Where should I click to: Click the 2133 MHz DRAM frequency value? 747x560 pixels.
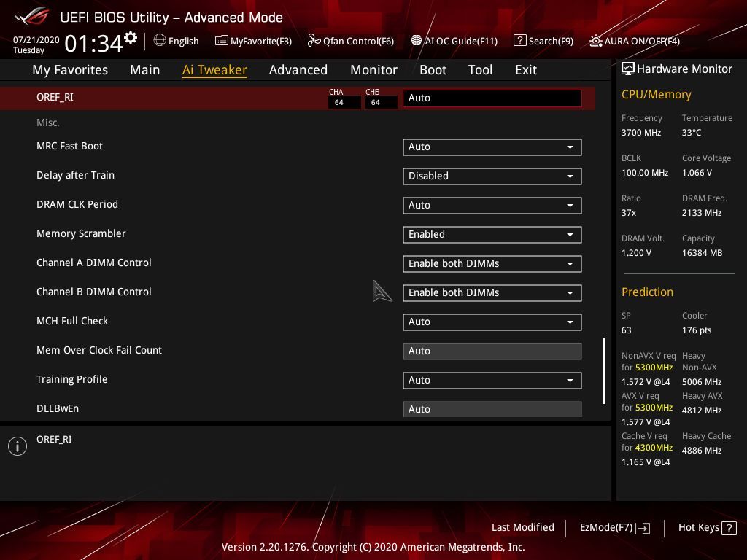click(x=702, y=213)
